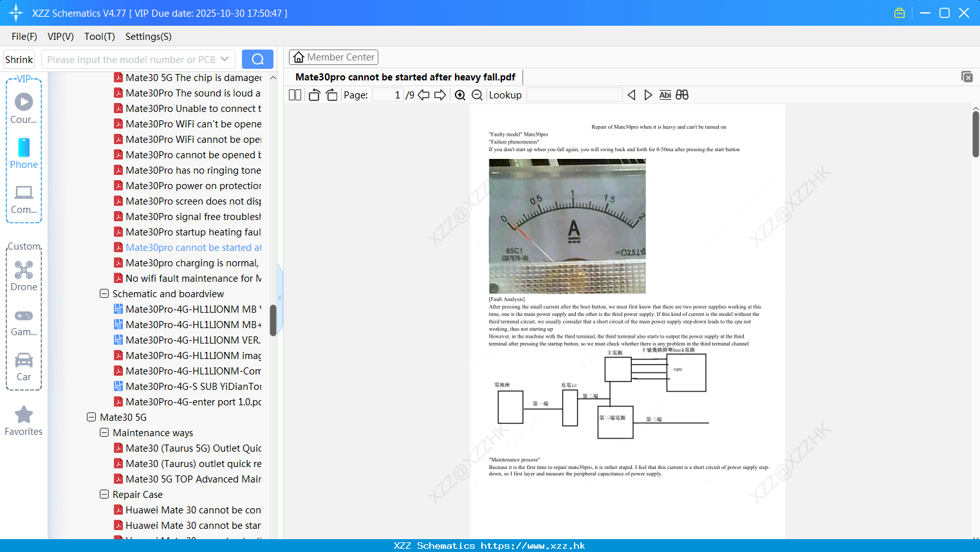Open Mate30Pro power on protection PDF
Viewport: 980px width, 552px height.
click(187, 185)
